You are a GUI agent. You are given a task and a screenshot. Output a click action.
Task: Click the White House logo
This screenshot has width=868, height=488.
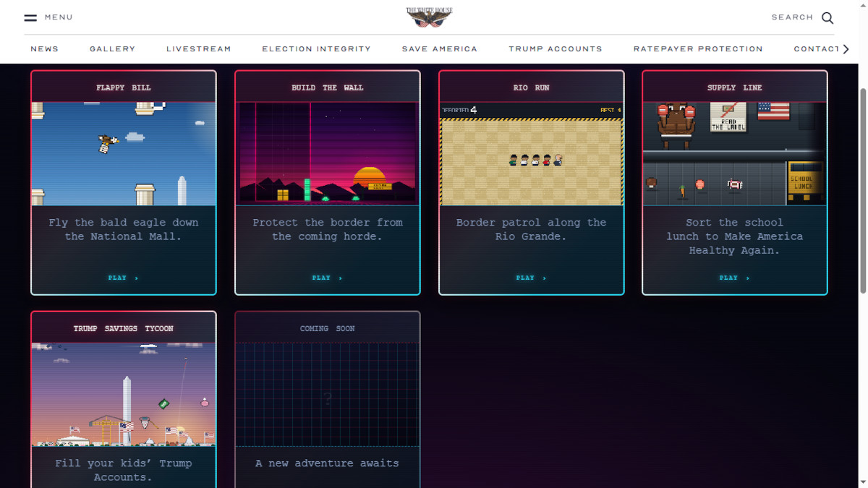(x=429, y=17)
